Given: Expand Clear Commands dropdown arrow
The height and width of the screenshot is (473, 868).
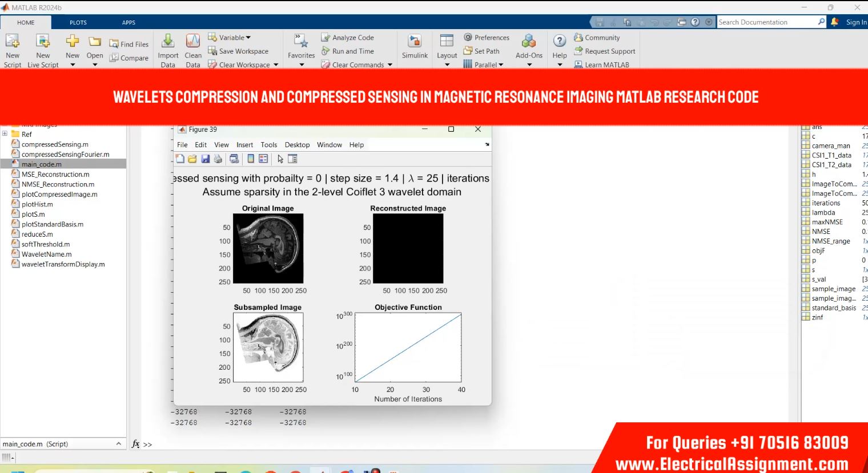Looking at the screenshot, I should point(390,64).
